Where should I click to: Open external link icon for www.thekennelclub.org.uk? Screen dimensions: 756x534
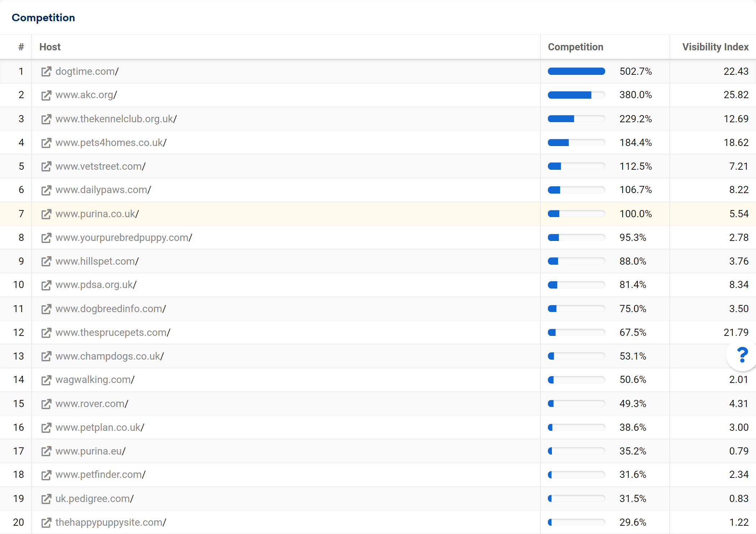(46, 119)
